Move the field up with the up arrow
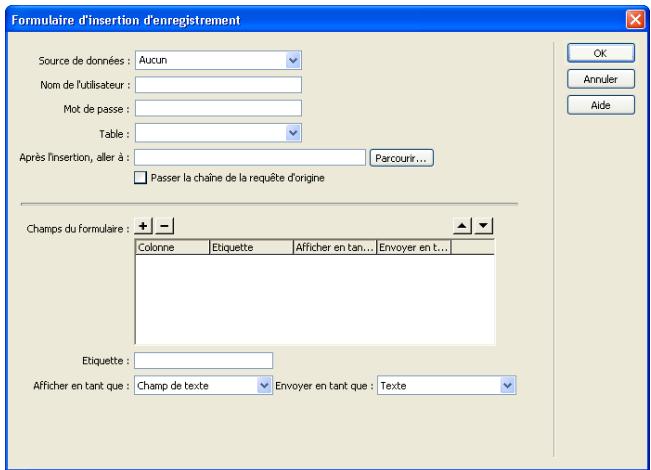This screenshot has width=651, height=470. [462, 226]
